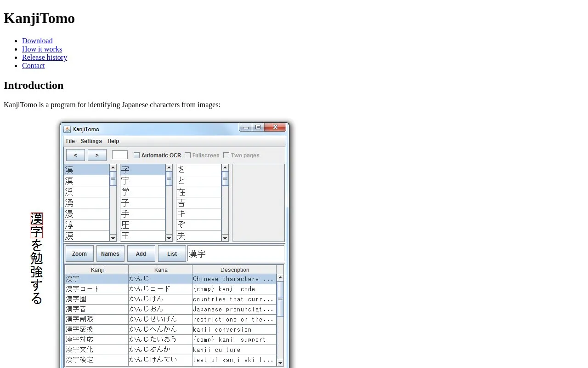Click down arrow of second candidate list scrollbar
Image resolution: width=588 pixels, height=368 pixels.
tap(169, 238)
